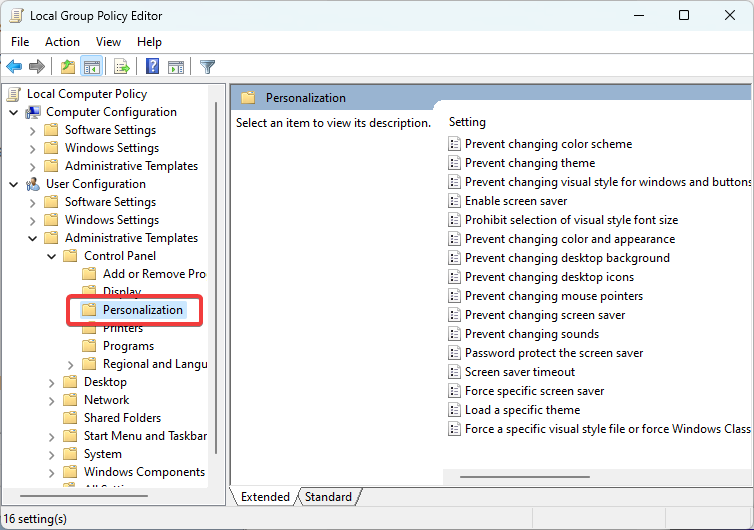Image resolution: width=754 pixels, height=530 pixels.
Task: Select Prevent changing desktop background
Action: [567, 258]
